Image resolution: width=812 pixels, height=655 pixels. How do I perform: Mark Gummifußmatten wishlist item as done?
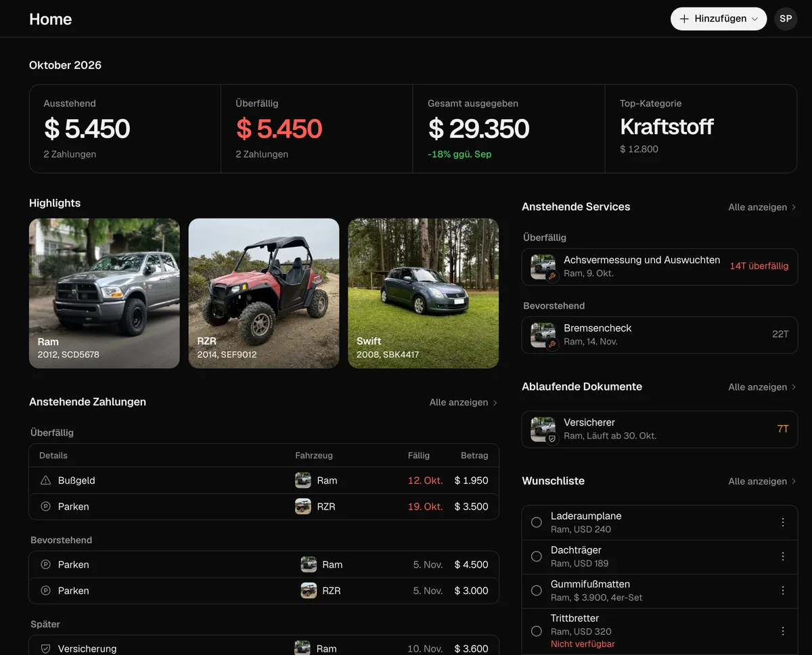537,590
